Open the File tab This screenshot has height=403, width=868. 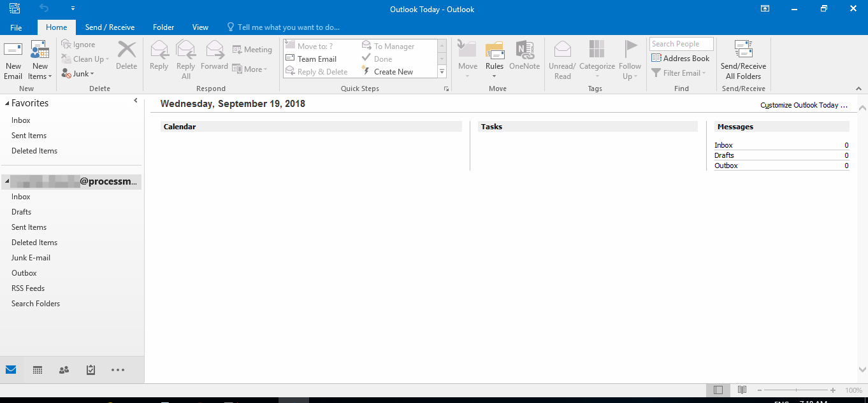click(16, 27)
